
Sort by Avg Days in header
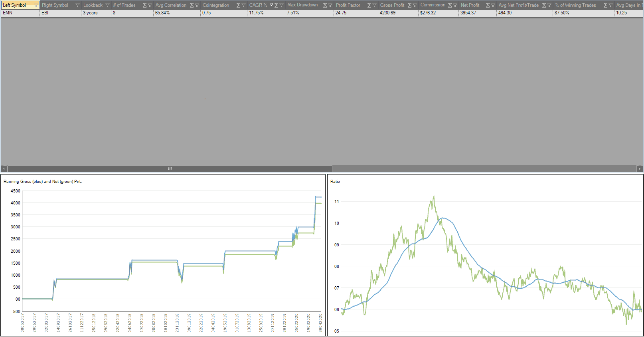pyautogui.click(x=628, y=5)
